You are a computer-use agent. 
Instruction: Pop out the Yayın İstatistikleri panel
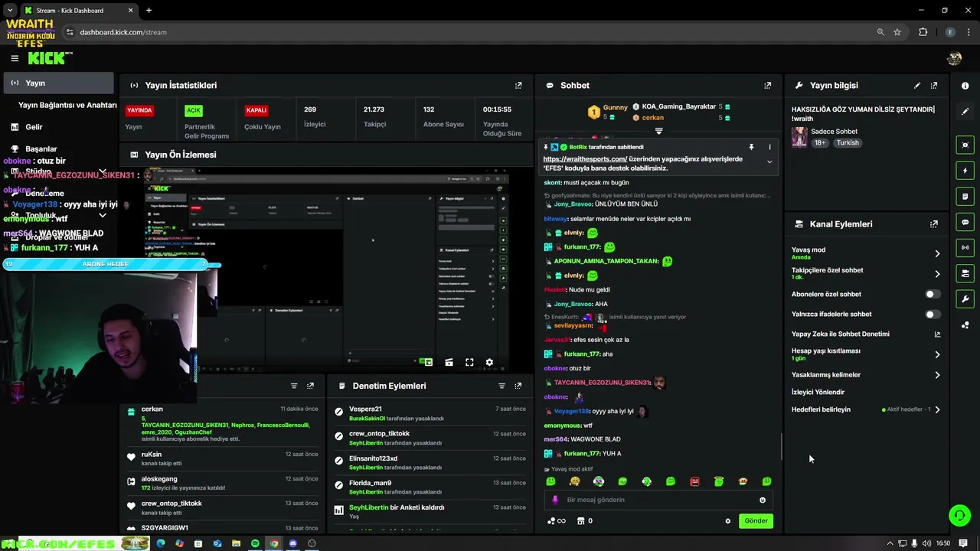(518, 86)
